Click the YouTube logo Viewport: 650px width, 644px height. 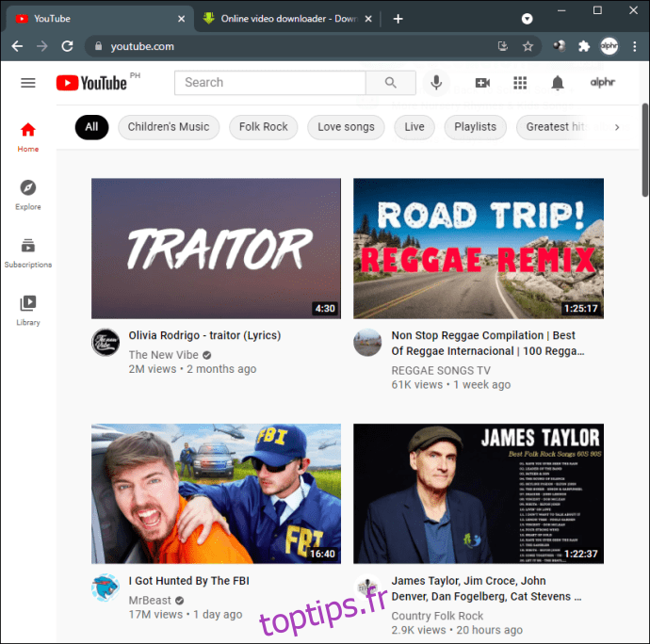click(x=91, y=83)
